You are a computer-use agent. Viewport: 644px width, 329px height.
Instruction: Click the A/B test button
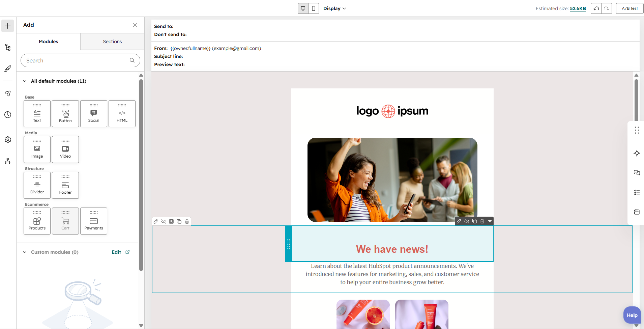coord(630,8)
